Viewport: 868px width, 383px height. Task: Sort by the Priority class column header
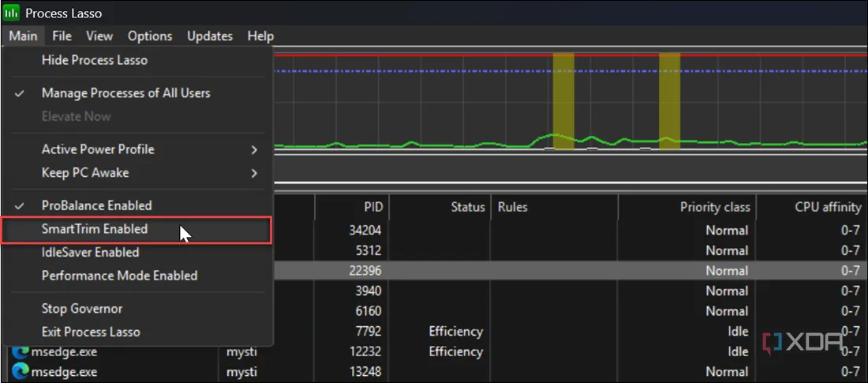(x=687, y=208)
